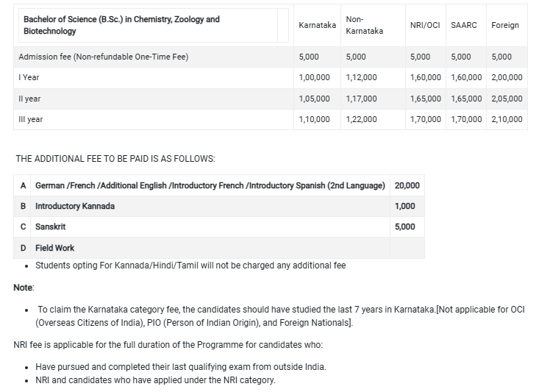The width and height of the screenshot is (539, 392).
Task: Click the additional fee section heading
Action: (115, 159)
